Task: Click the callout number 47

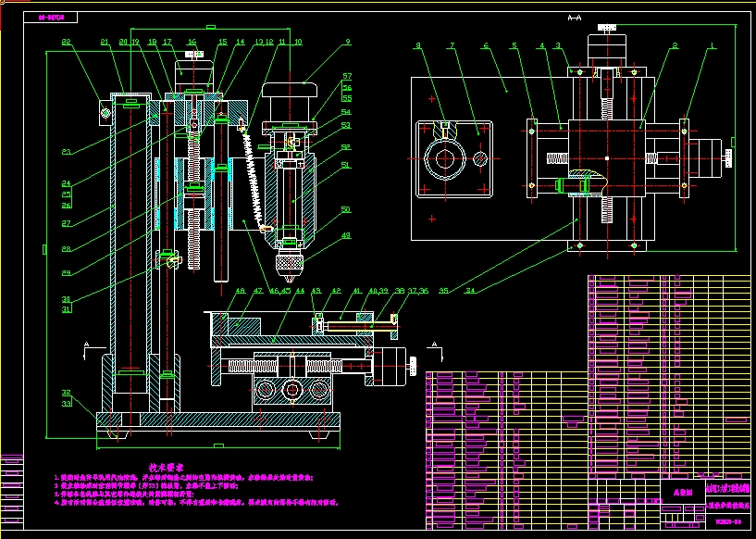Action: click(257, 291)
